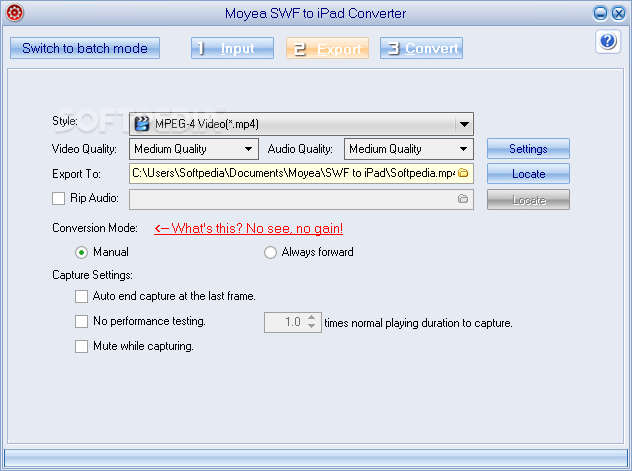Open the Settings button
Viewport: 632px width, 471px height.
(x=528, y=149)
